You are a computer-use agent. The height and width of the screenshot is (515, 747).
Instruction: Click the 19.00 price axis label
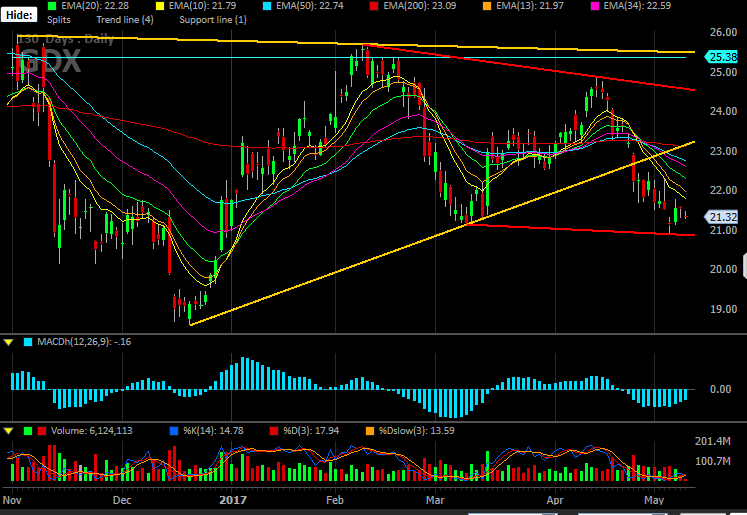point(723,309)
